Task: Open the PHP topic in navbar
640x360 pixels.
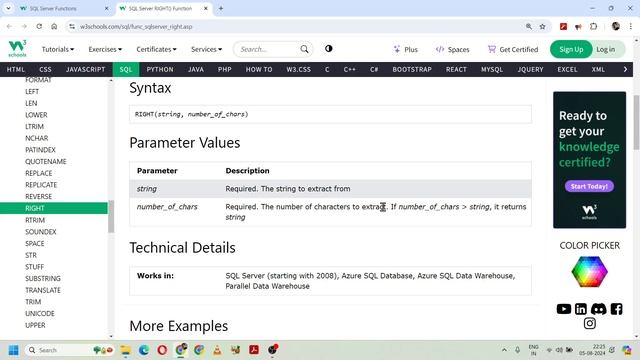Action: coord(224,69)
